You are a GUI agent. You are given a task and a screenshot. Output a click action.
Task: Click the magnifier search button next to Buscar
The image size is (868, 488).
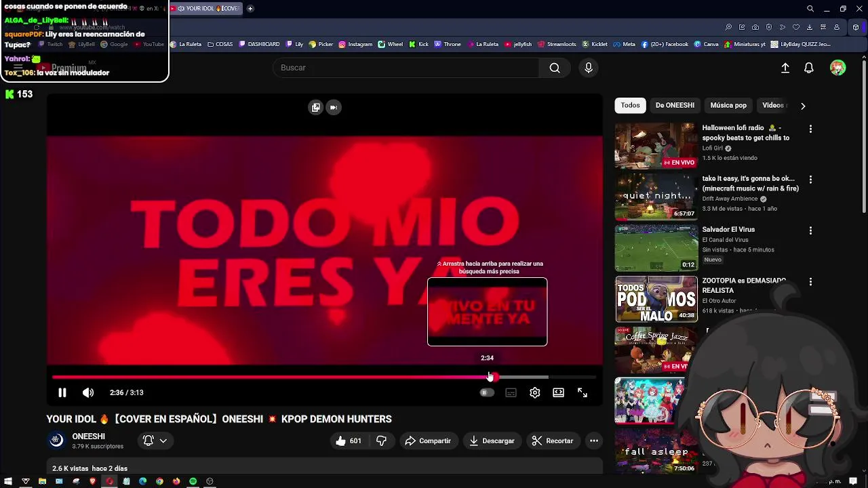[555, 68]
